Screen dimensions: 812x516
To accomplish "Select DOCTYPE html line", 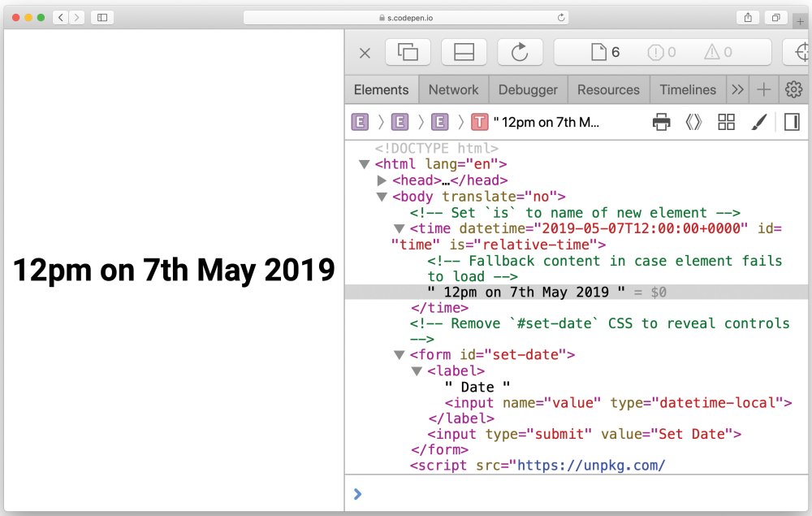I will click(x=437, y=149).
